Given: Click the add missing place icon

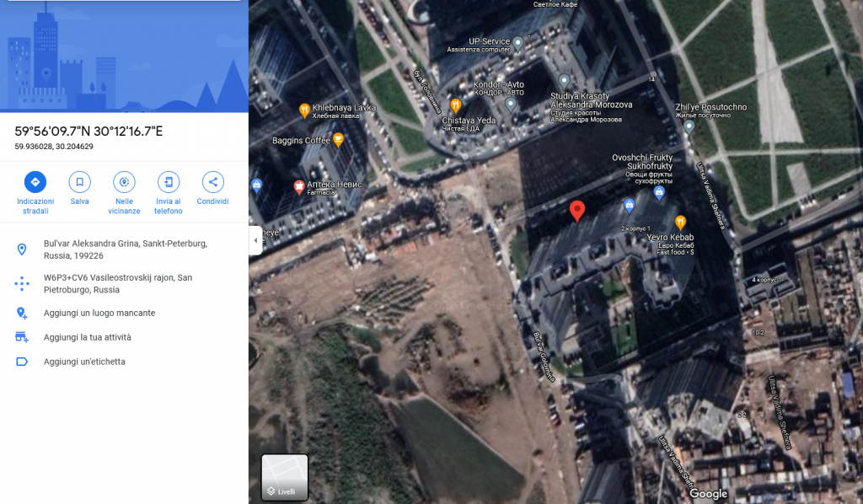Looking at the screenshot, I should (22, 313).
